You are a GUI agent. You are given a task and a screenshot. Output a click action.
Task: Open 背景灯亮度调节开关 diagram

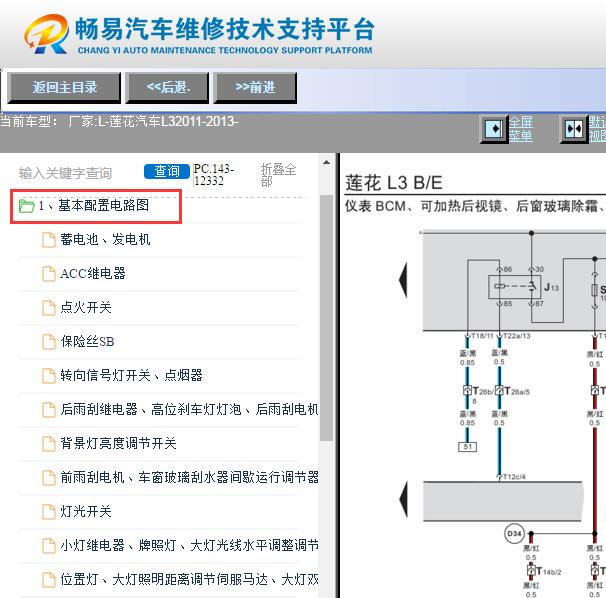(118, 443)
